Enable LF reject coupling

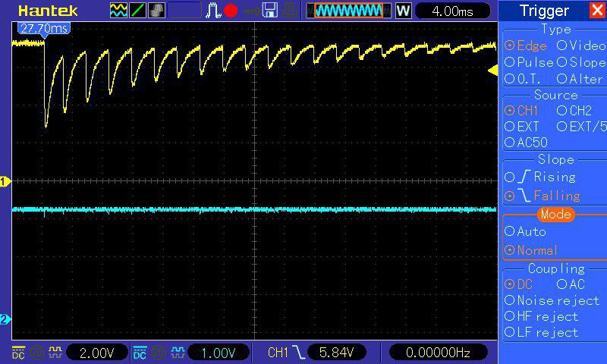point(541,332)
